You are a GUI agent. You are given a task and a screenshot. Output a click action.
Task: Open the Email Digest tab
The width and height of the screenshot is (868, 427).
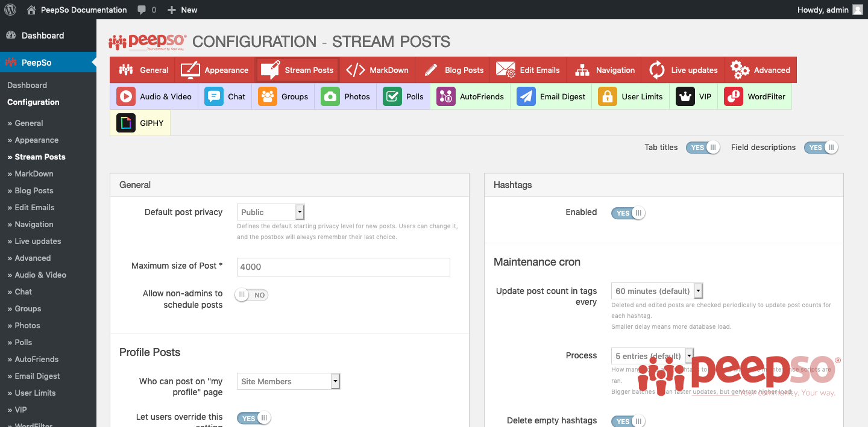point(551,96)
